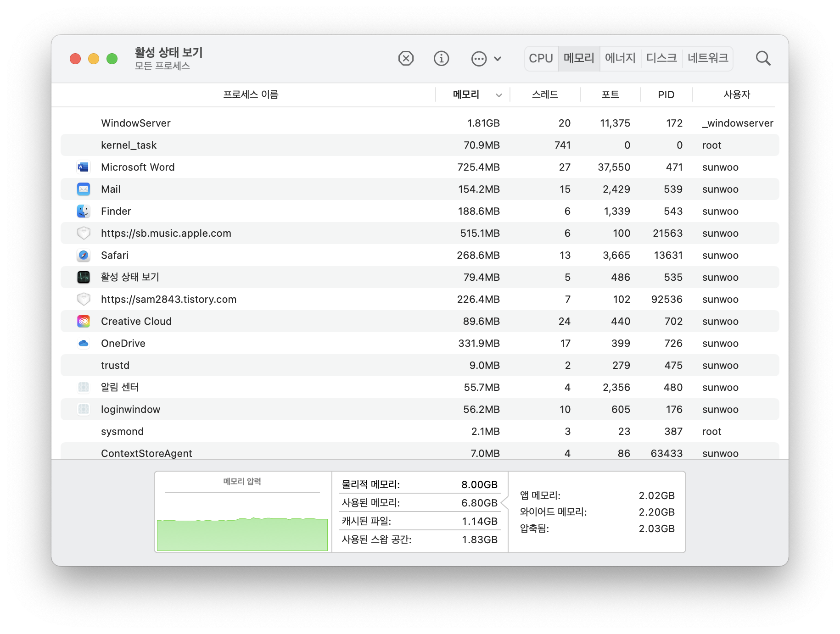Click shield icon beside sam2843.tistory.com
This screenshot has height=634, width=840.
(x=83, y=299)
